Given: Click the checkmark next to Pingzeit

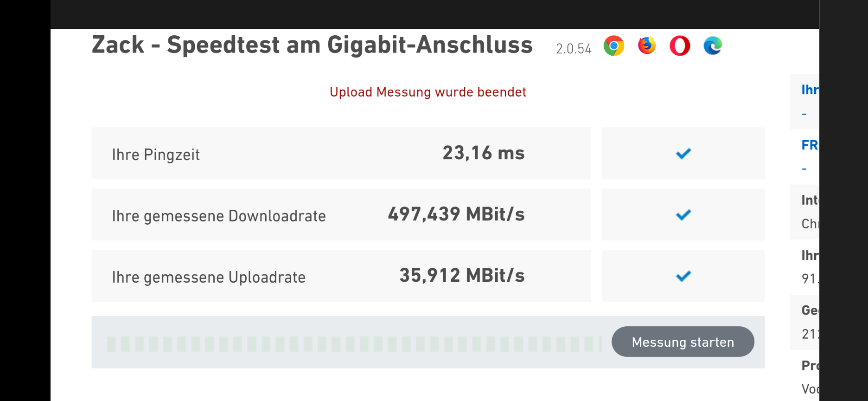Looking at the screenshot, I should coord(683,154).
